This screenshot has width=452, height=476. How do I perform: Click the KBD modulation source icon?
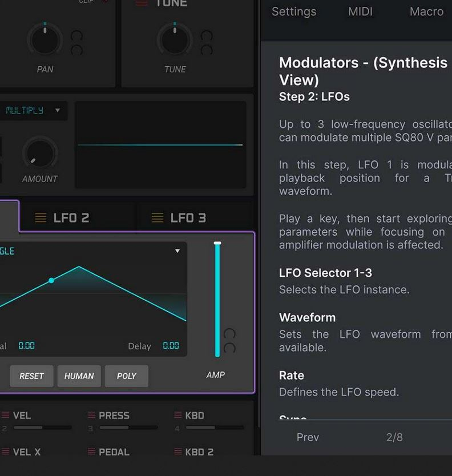coord(178,415)
